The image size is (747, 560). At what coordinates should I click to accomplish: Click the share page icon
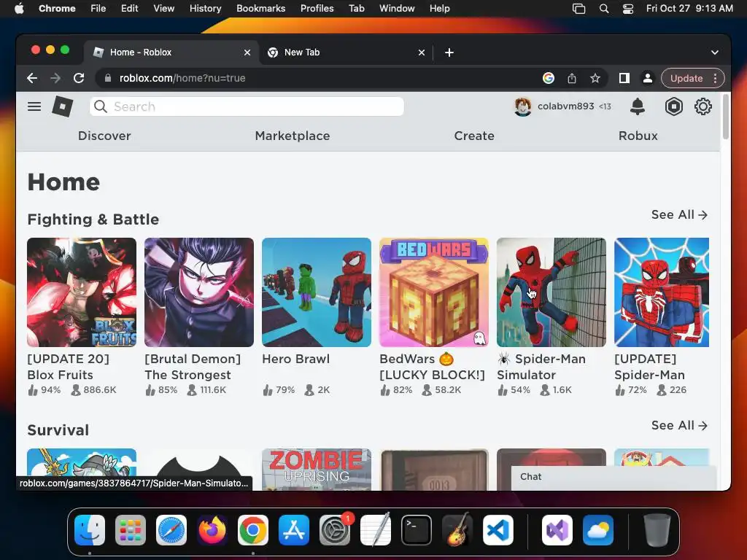click(572, 78)
